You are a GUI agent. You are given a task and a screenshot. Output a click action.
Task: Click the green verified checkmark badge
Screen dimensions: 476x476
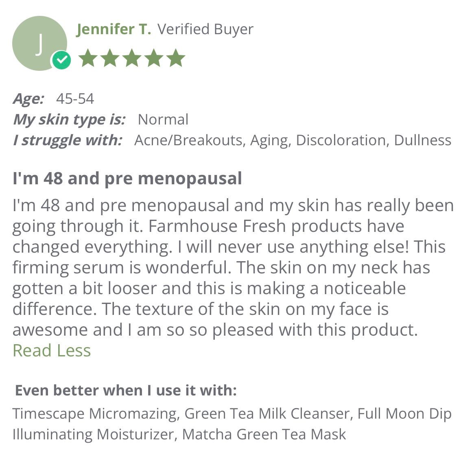(61, 61)
